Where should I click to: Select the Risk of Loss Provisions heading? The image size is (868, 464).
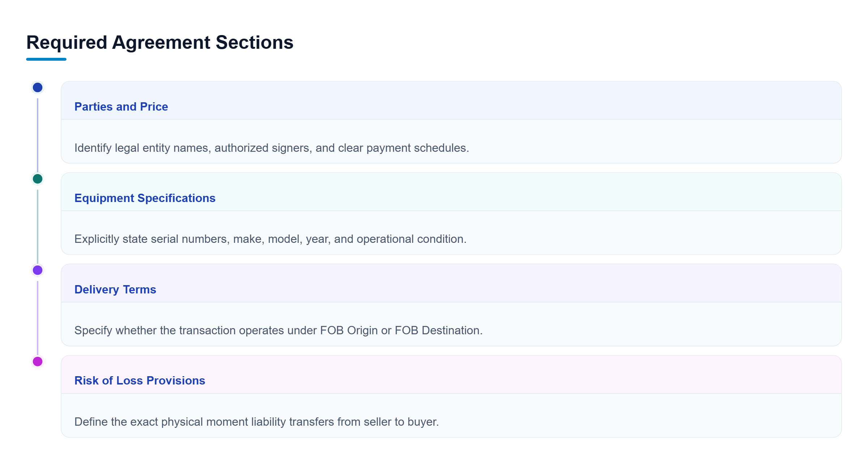tap(140, 381)
